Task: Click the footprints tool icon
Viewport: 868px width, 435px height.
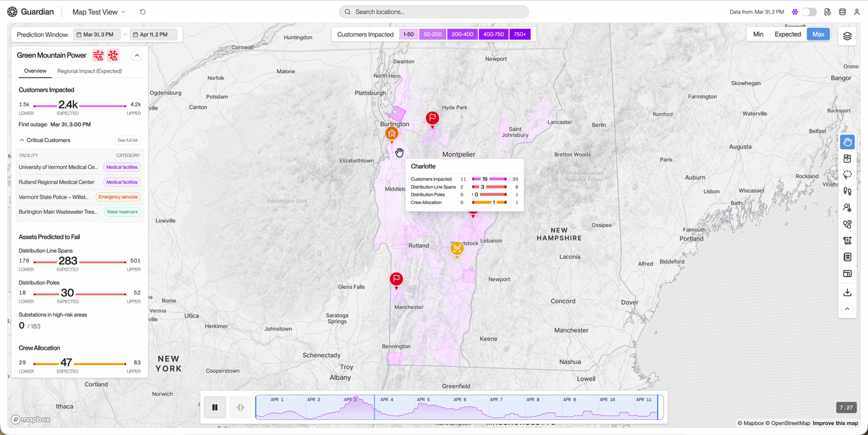Action: click(x=847, y=192)
